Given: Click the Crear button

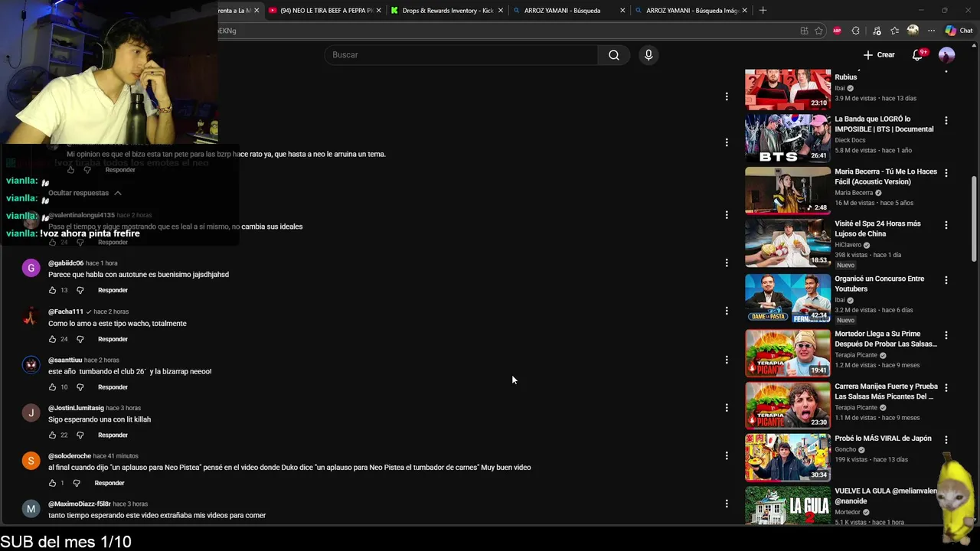Looking at the screenshot, I should click(x=879, y=55).
